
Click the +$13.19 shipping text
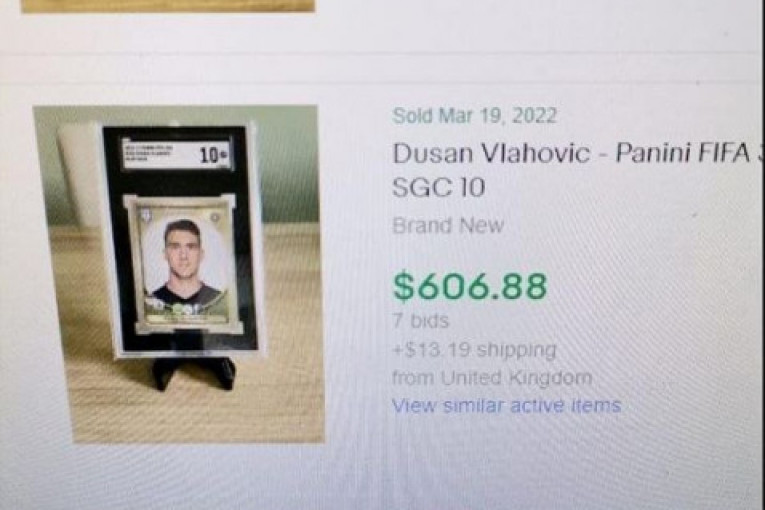point(474,350)
